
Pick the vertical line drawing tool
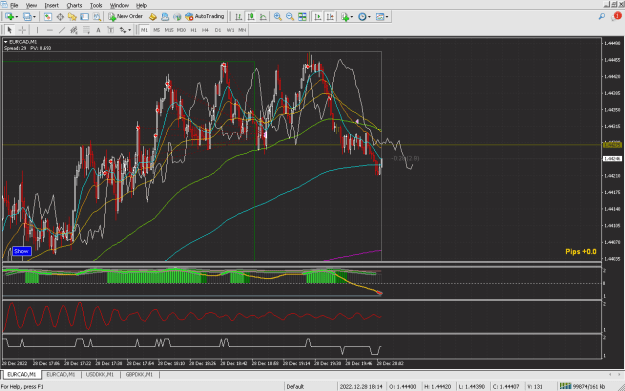(37, 30)
